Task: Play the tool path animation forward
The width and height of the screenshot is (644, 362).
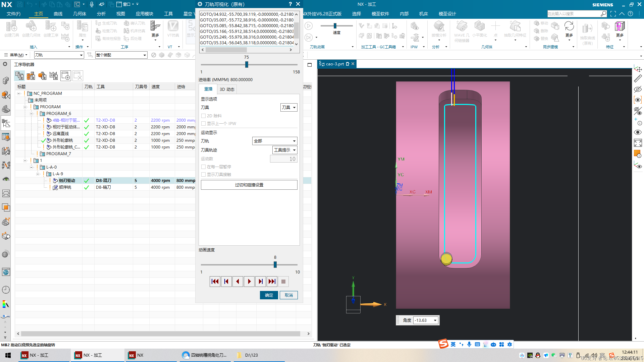Action: point(249,282)
